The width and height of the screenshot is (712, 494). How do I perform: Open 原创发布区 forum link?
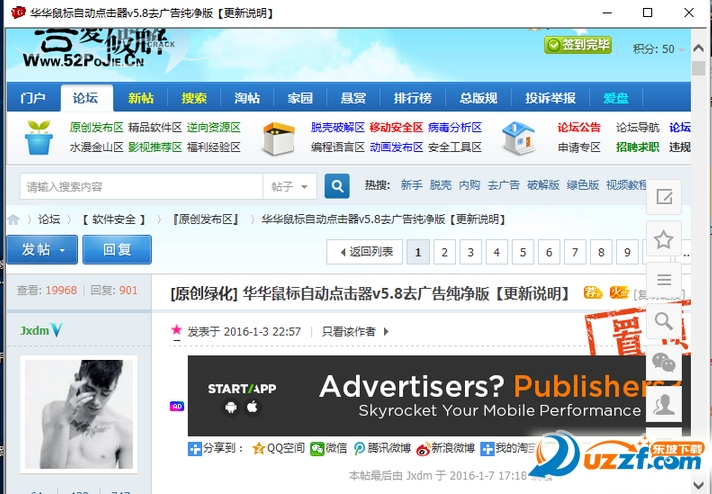pos(97,128)
